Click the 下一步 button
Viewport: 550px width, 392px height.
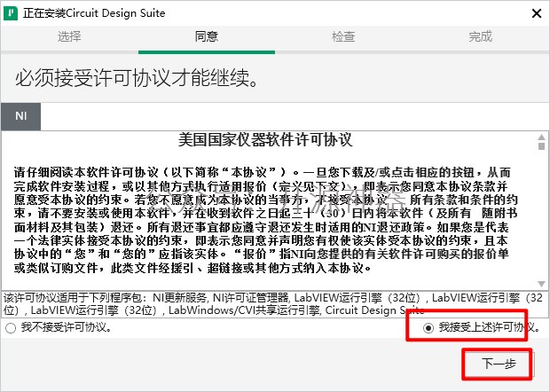pyautogui.click(x=499, y=364)
